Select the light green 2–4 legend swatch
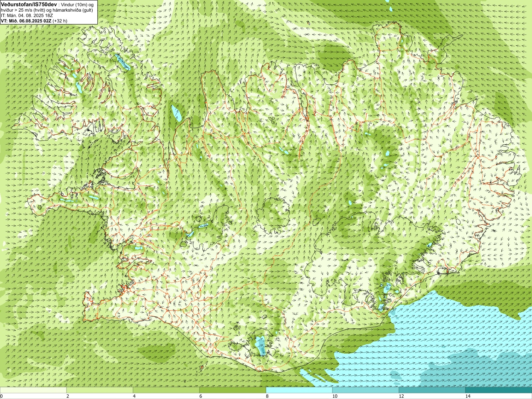The width and height of the screenshot is (532, 399). pyautogui.click(x=100, y=390)
